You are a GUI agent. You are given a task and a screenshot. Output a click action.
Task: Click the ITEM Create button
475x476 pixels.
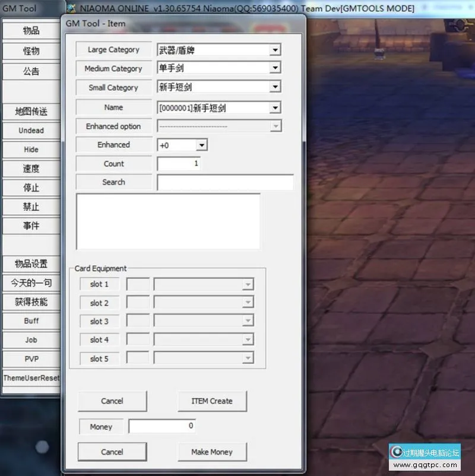212,401
